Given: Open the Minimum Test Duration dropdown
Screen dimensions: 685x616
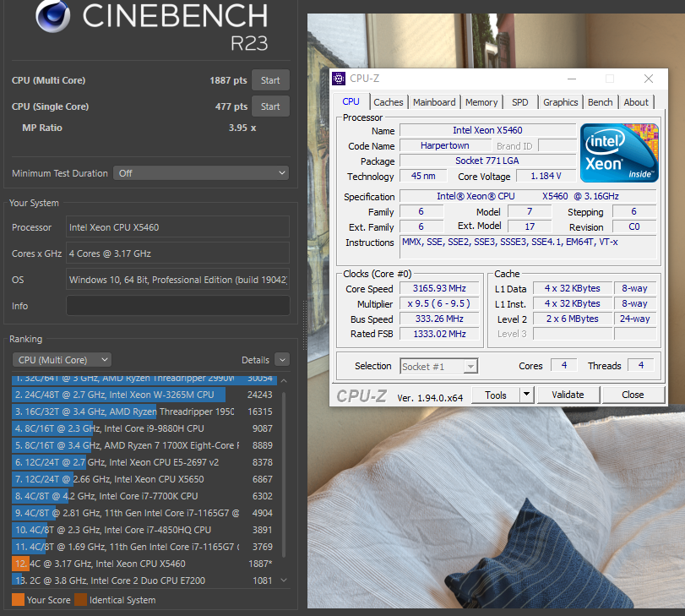Looking at the screenshot, I should pyautogui.click(x=201, y=173).
